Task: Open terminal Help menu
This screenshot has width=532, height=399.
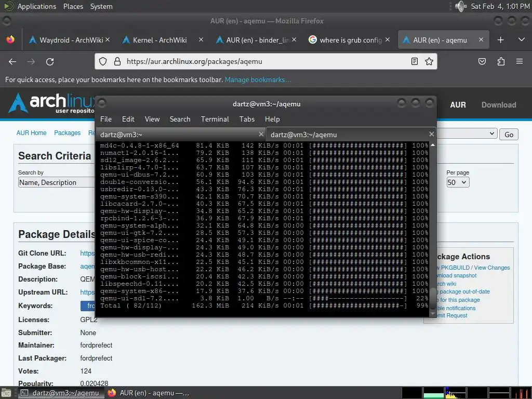Action: click(272, 119)
